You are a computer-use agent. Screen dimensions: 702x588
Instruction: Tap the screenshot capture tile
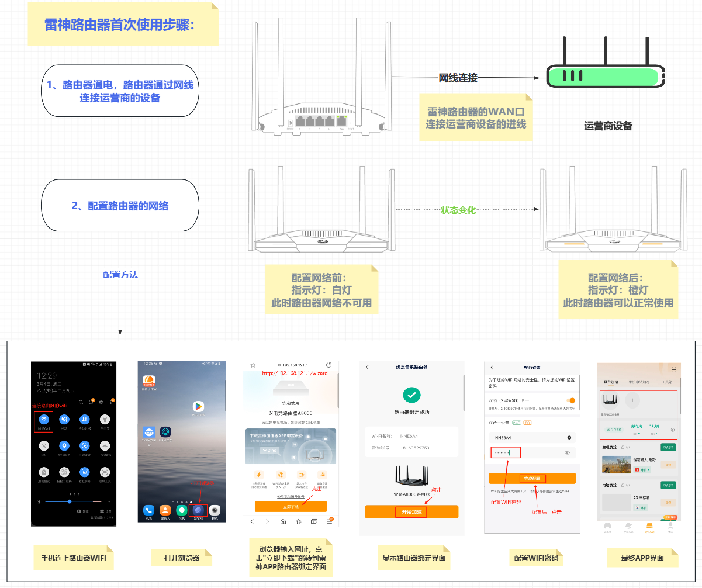click(84, 471)
